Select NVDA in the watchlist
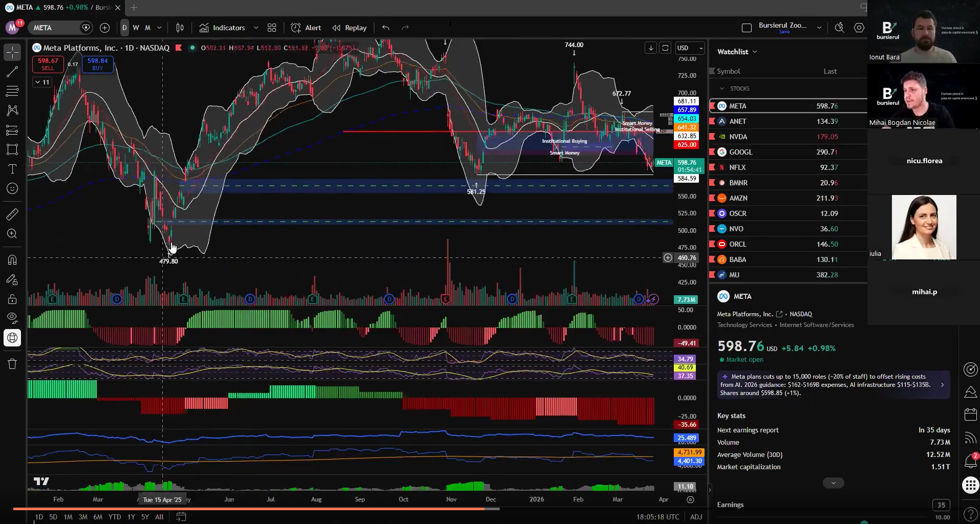 tap(737, 137)
